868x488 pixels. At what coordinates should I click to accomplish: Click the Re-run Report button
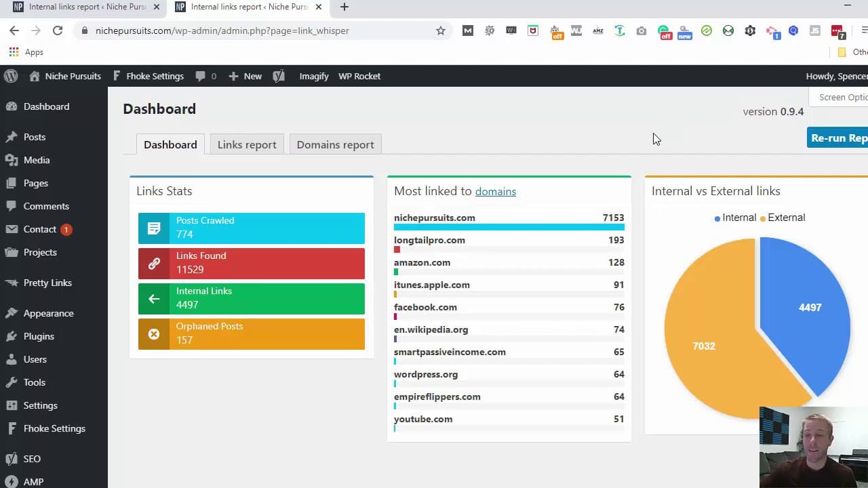tap(838, 138)
